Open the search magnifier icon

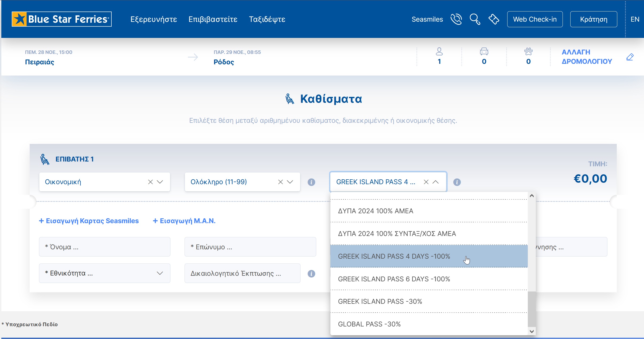click(475, 19)
